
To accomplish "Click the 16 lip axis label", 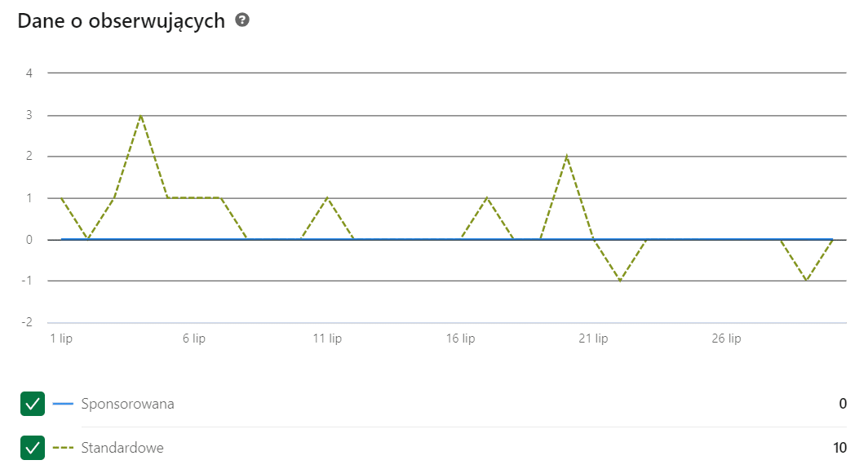I will pyautogui.click(x=461, y=338).
